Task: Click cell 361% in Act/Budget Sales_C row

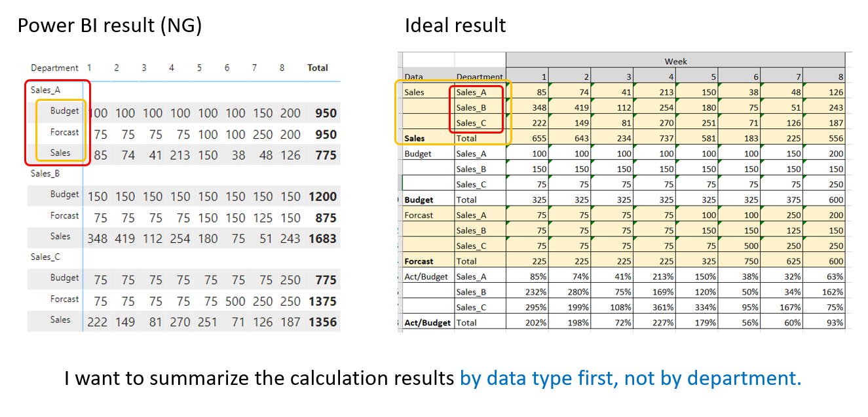Action: pos(654,307)
